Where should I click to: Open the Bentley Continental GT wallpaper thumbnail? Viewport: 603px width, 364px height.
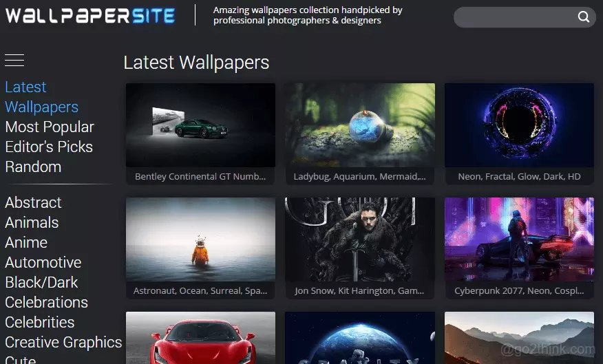coord(200,125)
